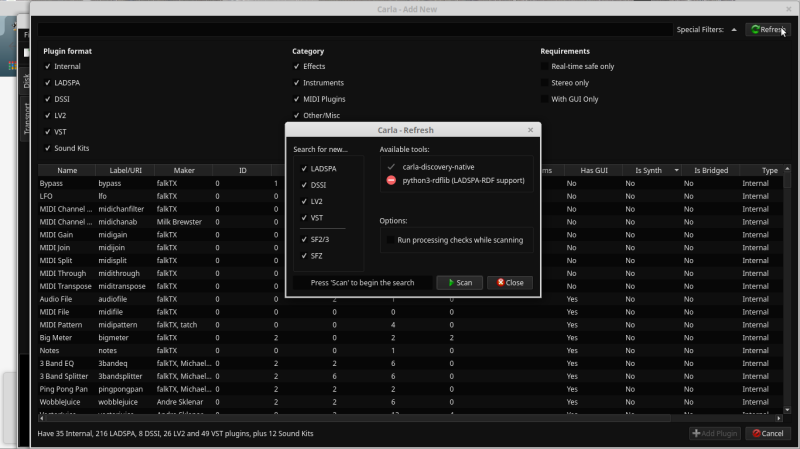Select the MIDI Through plugin row
800x449 pixels.
click(x=411, y=273)
